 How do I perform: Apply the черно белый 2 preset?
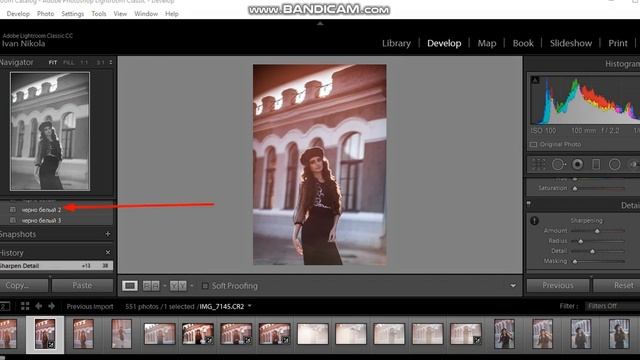(41, 209)
